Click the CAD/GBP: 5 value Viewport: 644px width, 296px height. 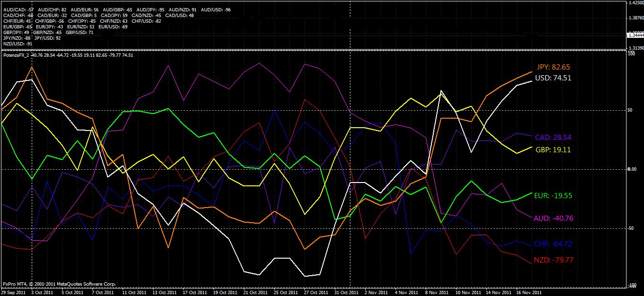(83, 15)
